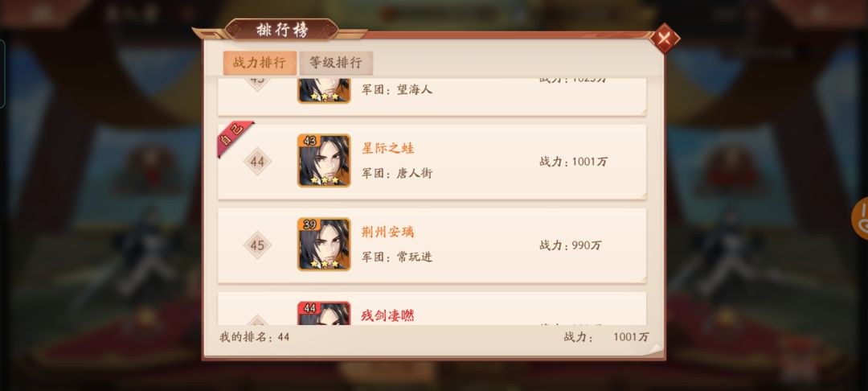Viewport: 868px width, 391px height.
Task: Select player name 星际之蛙
Action: tap(388, 148)
